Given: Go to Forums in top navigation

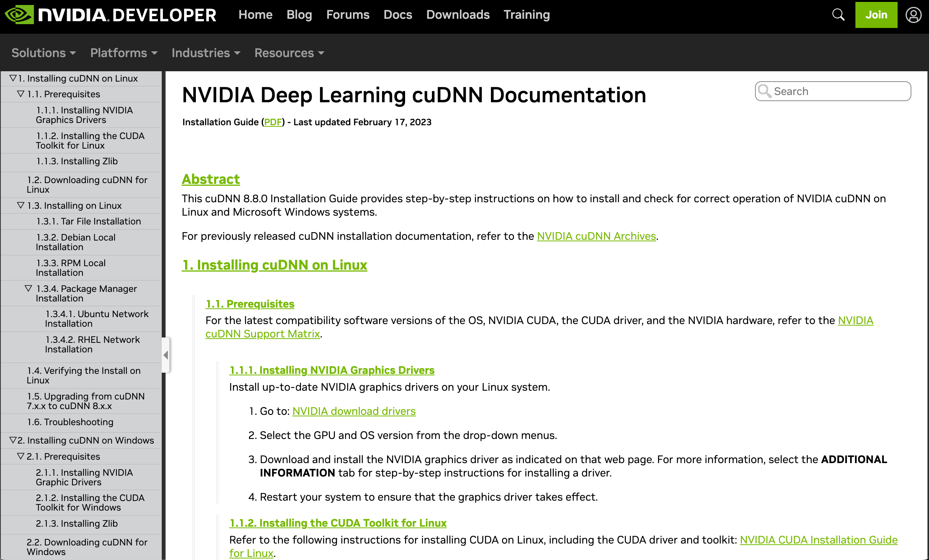Looking at the screenshot, I should click(x=348, y=15).
